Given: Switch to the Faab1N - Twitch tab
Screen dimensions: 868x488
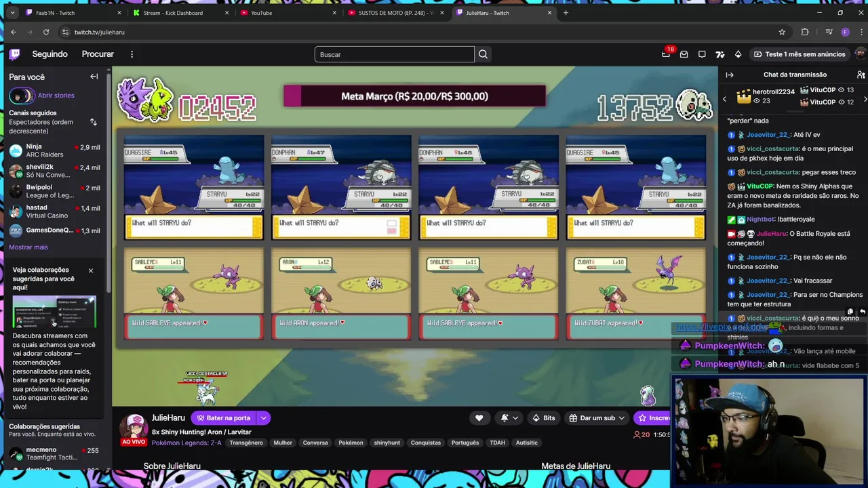Looking at the screenshot, I should point(73,12).
